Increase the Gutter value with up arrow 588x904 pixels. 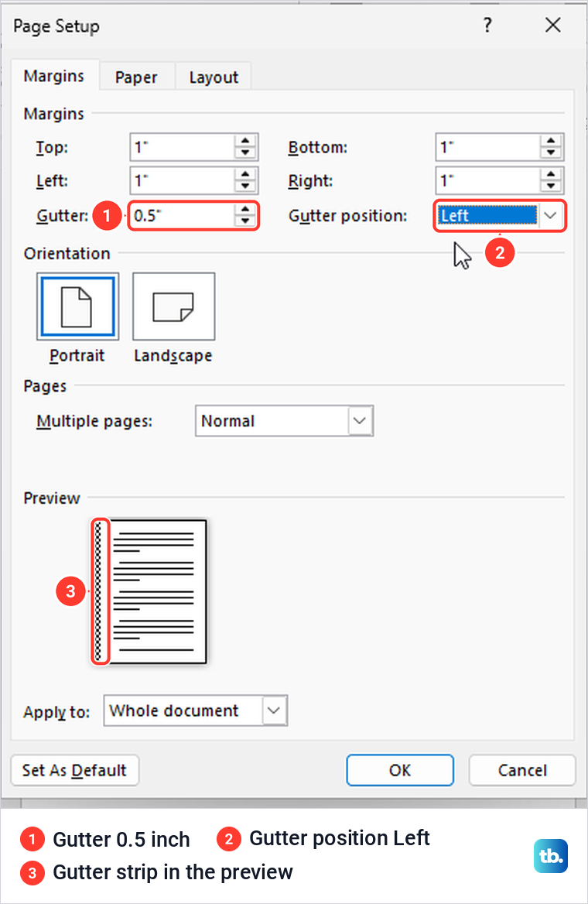tap(245, 209)
